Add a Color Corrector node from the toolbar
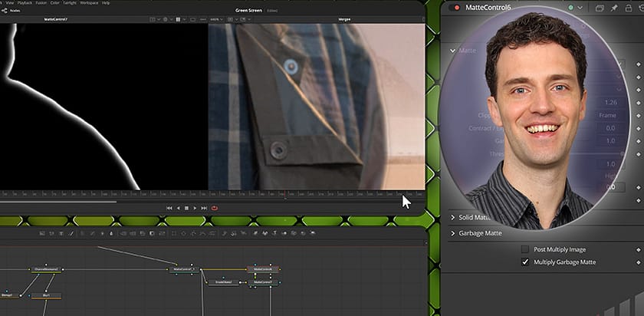644x316 pixels. [x=82, y=233]
